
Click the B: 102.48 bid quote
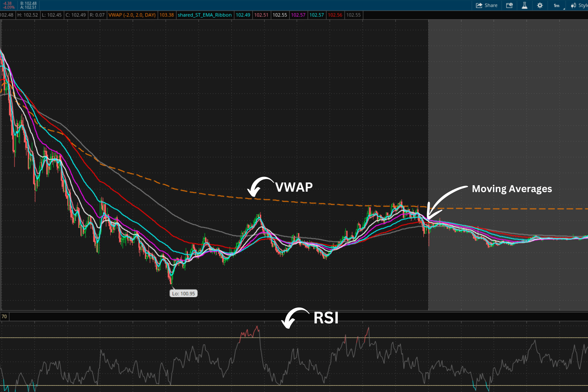28,3
